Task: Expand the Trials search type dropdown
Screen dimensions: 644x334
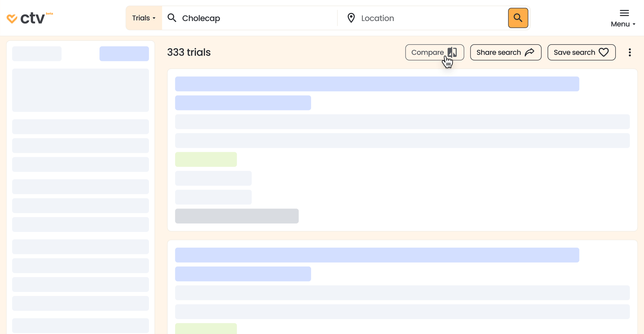Action: point(144,18)
